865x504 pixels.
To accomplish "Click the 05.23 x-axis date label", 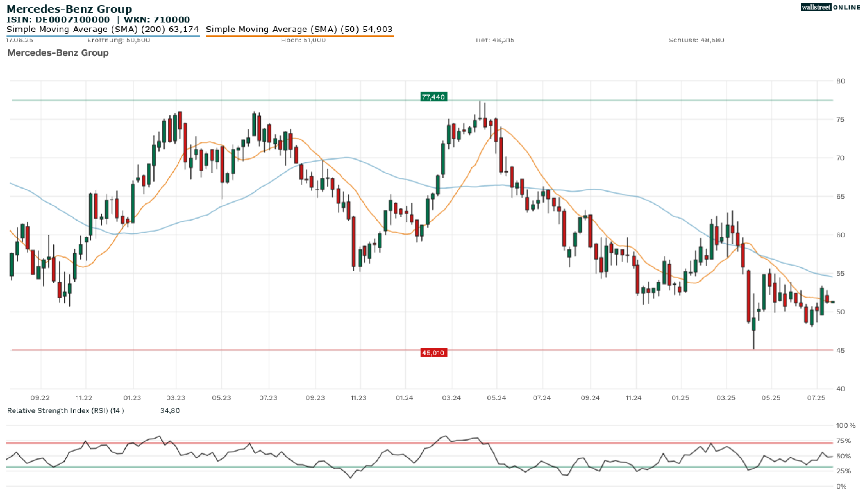I will 221,398.
